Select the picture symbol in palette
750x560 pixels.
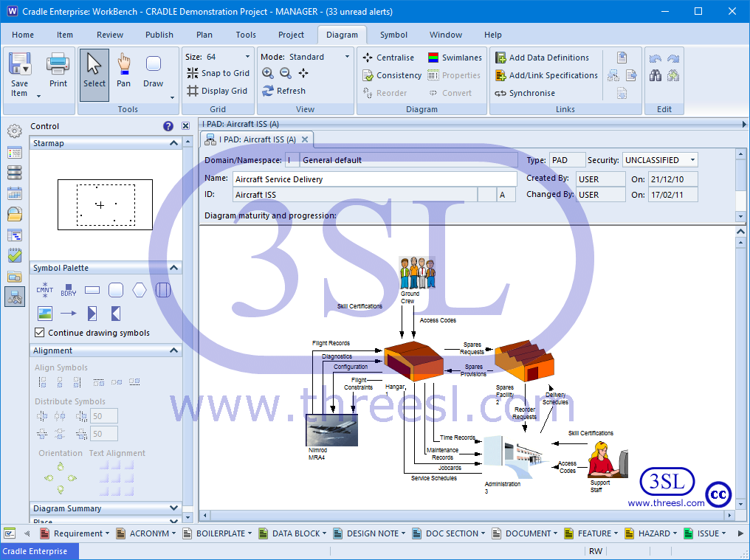[x=44, y=314]
